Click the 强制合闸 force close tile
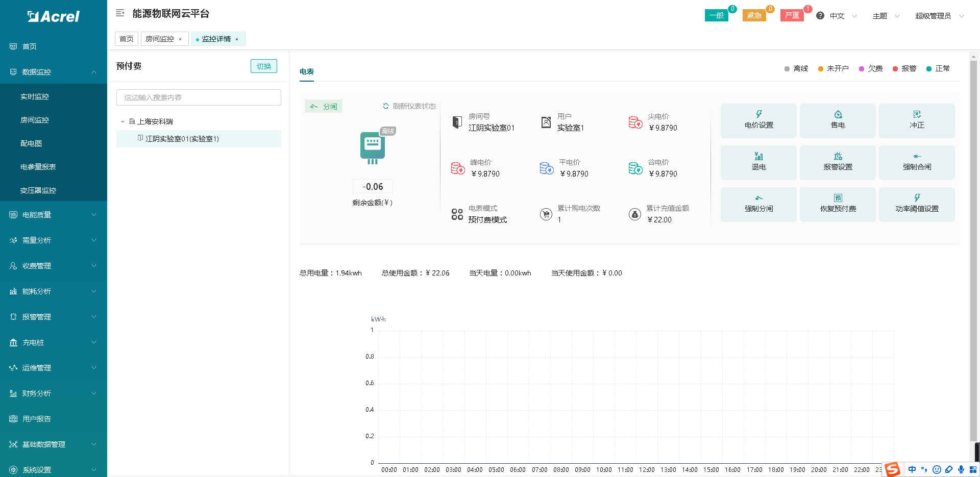This screenshot has width=980, height=477. pyautogui.click(x=917, y=162)
